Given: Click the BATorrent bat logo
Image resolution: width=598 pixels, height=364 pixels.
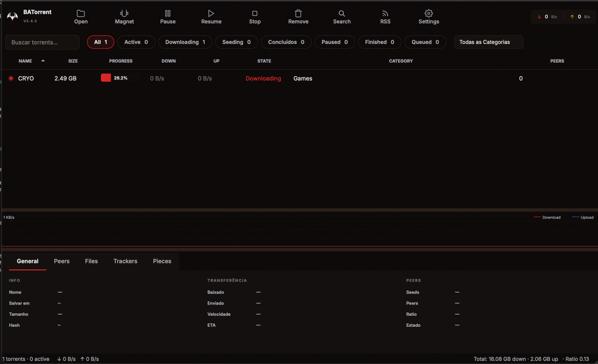Looking at the screenshot, I should 12,16.
